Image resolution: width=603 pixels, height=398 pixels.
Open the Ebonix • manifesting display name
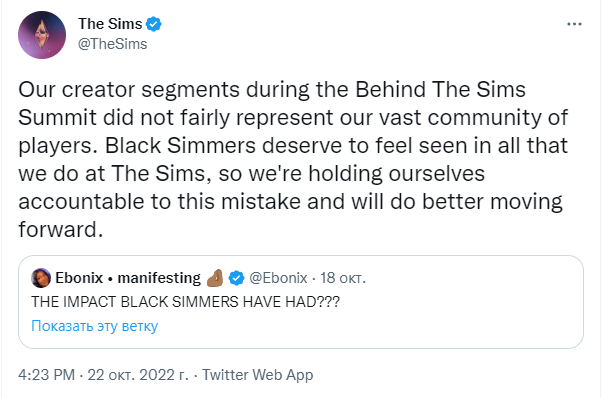[x=128, y=278]
